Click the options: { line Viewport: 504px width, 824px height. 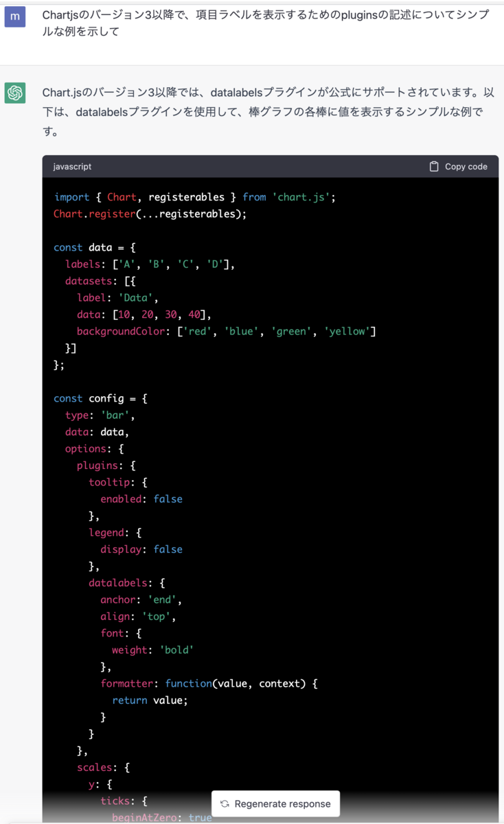click(x=94, y=448)
